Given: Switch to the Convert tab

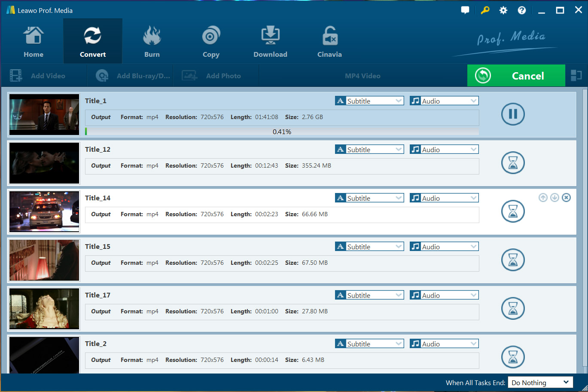Looking at the screenshot, I should coord(93,42).
